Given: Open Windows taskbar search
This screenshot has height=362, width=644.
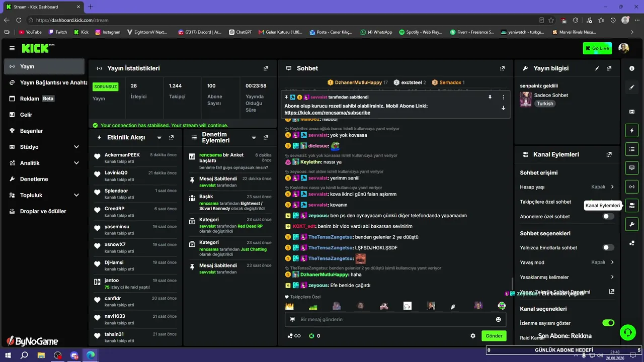Looking at the screenshot, I should tap(24, 355).
